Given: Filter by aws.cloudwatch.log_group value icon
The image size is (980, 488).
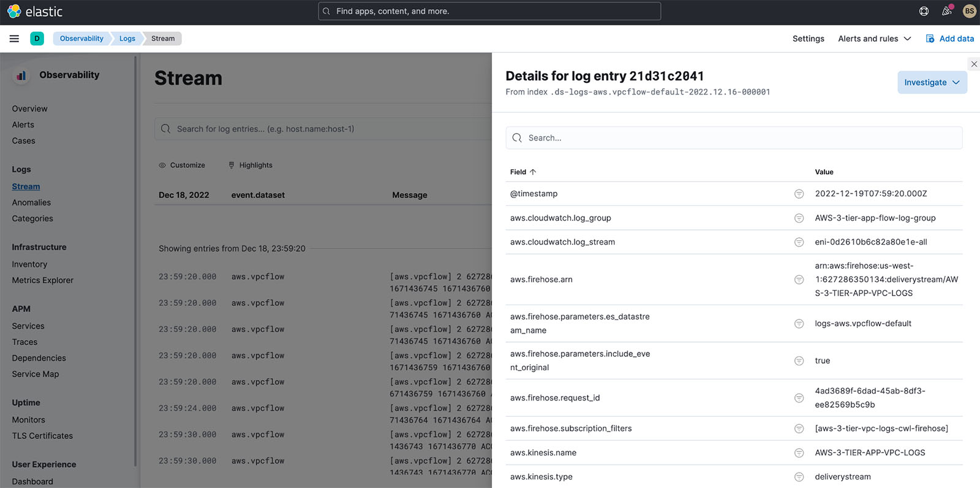Looking at the screenshot, I should click(x=799, y=218).
